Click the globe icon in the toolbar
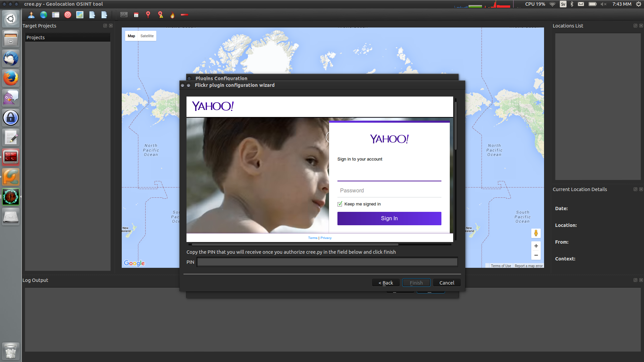Screen dimensions: 644x362 point(44,15)
